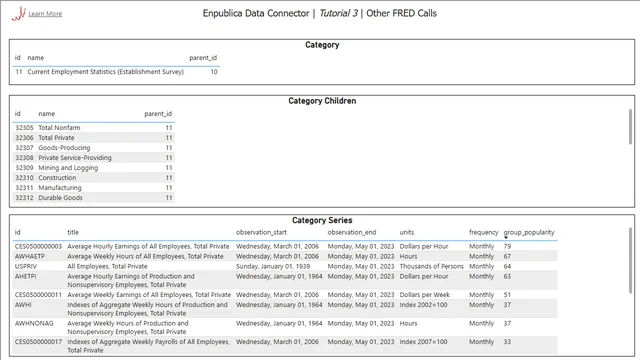Click Thousands of Persons units cell

[x=431, y=267]
